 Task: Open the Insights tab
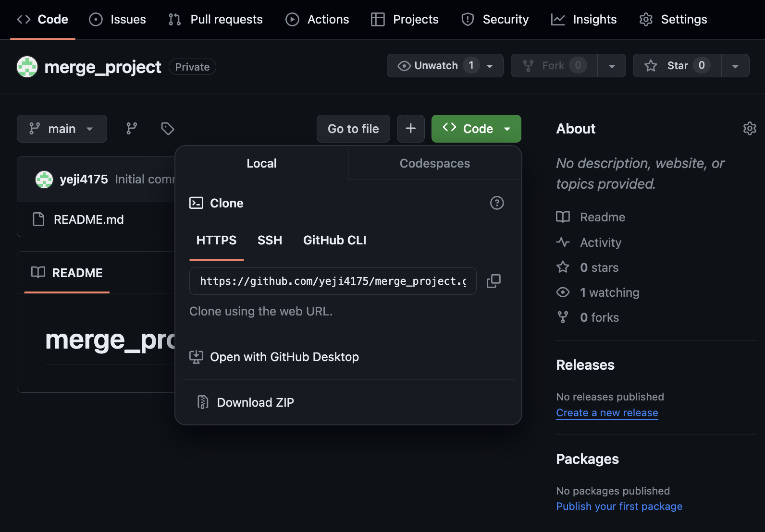[x=584, y=19]
